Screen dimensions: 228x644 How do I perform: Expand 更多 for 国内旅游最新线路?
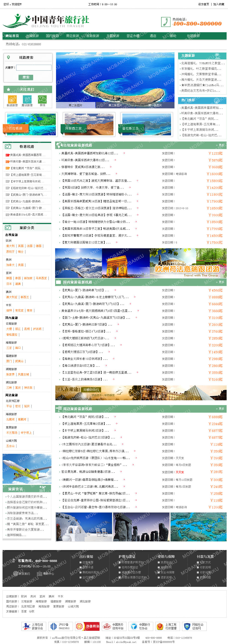click(220, 282)
